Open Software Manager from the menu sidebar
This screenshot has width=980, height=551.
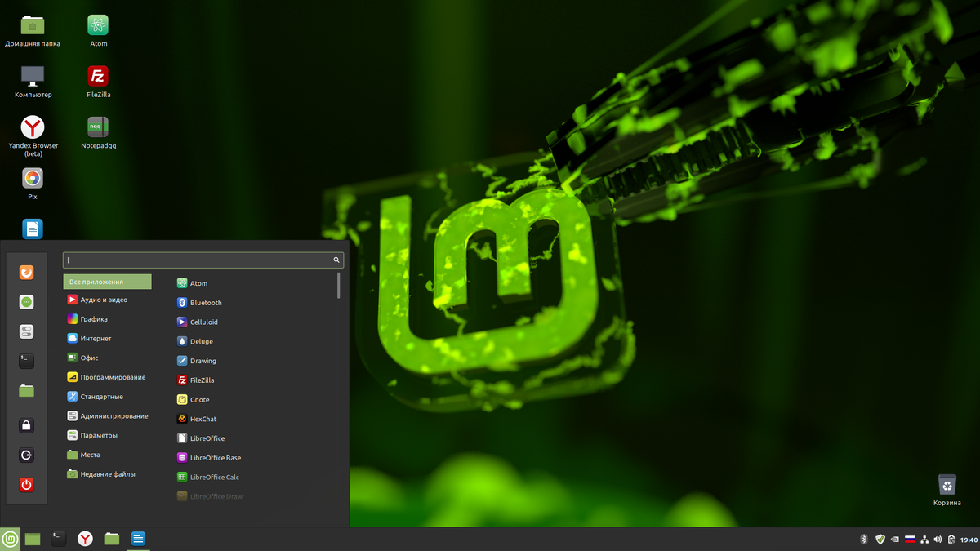click(27, 302)
